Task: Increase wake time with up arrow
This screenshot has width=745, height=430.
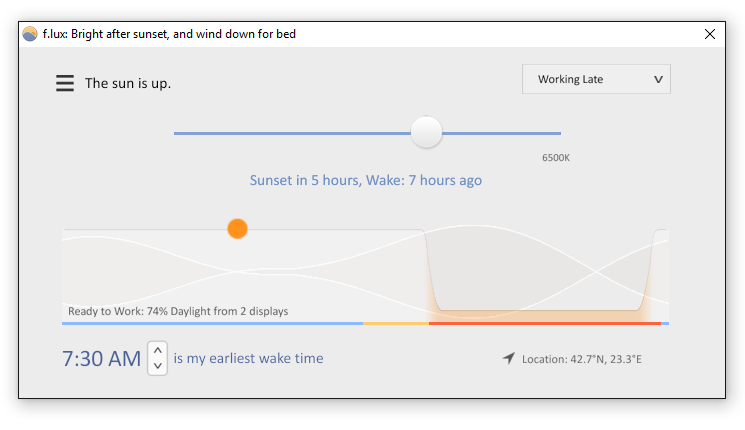Action: point(158,350)
